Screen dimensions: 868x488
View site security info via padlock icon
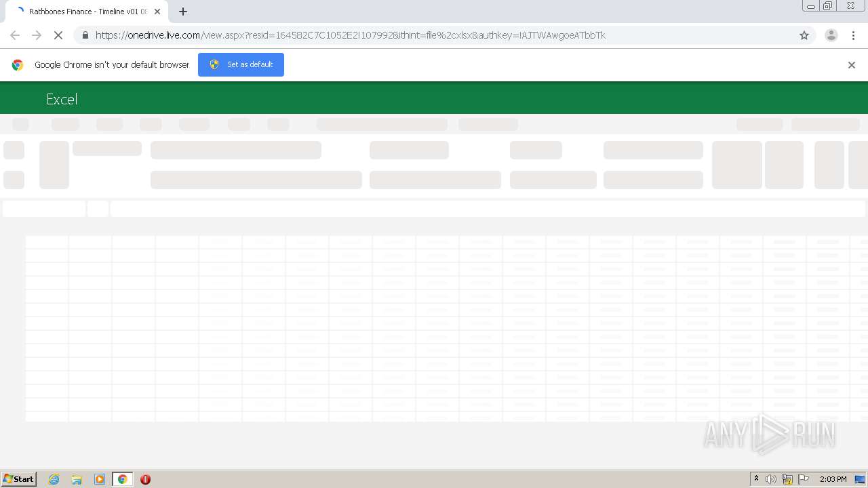(85, 35)
